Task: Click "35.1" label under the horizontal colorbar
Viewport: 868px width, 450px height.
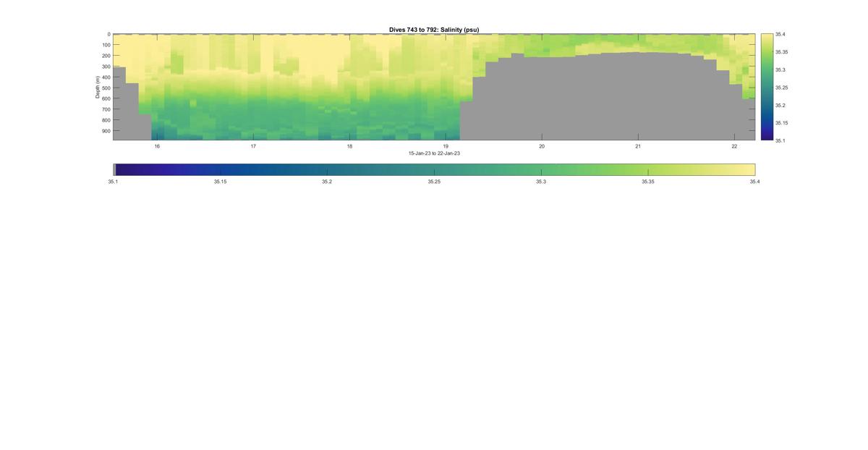Action: click(113, 182)
